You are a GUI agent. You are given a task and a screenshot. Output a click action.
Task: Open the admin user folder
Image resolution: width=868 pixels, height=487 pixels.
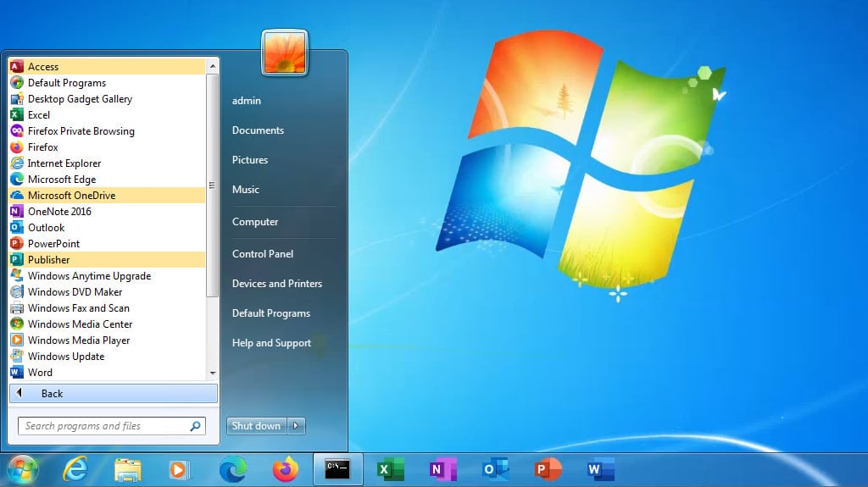tap(247, 101)
